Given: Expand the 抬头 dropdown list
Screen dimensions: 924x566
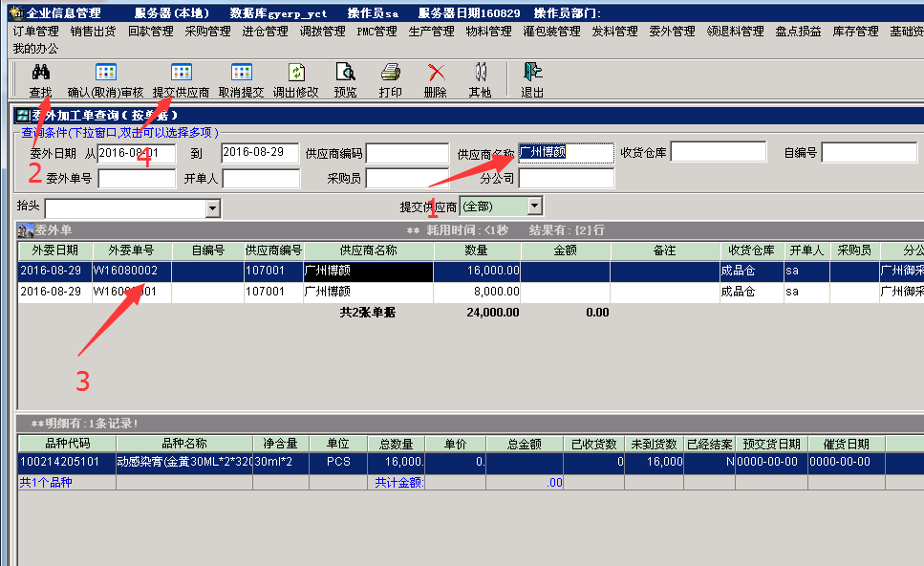Looking at the screenshot, I should pos(213,208).
